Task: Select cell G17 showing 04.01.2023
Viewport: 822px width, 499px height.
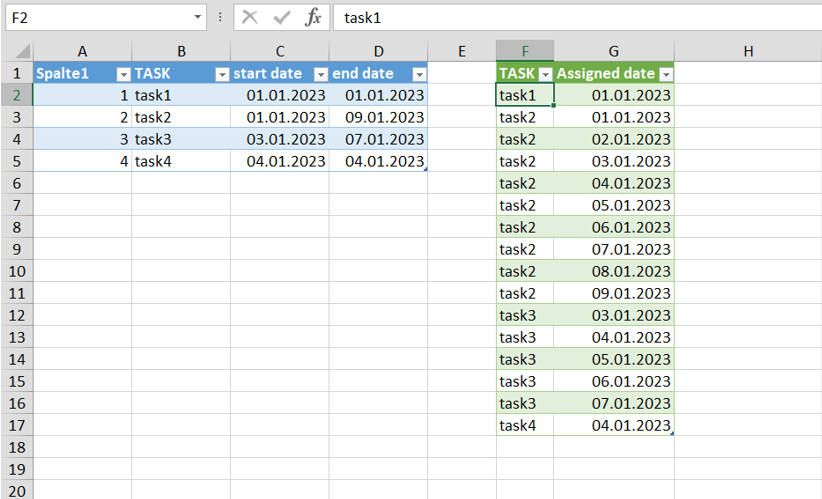Action: click(614, 425)
